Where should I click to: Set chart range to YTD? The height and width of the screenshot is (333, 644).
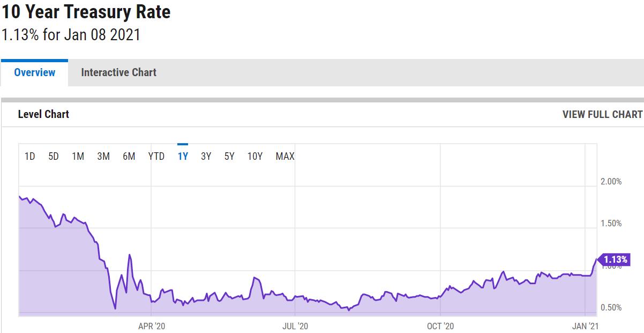(x=156, y=157)
